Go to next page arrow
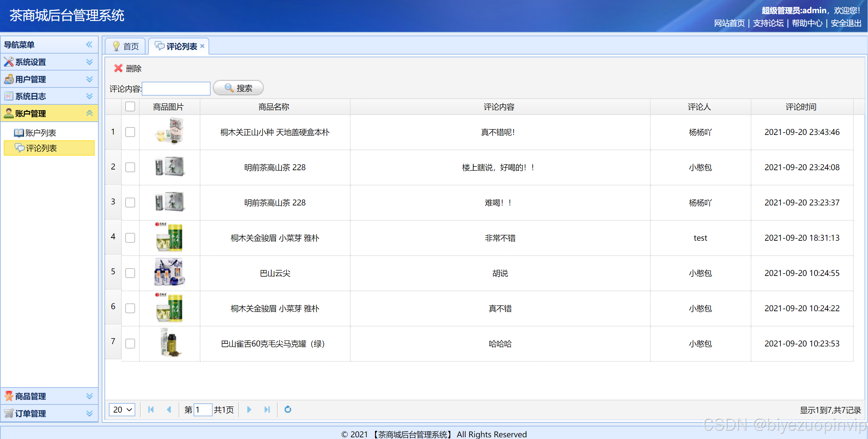 point(249,410)
